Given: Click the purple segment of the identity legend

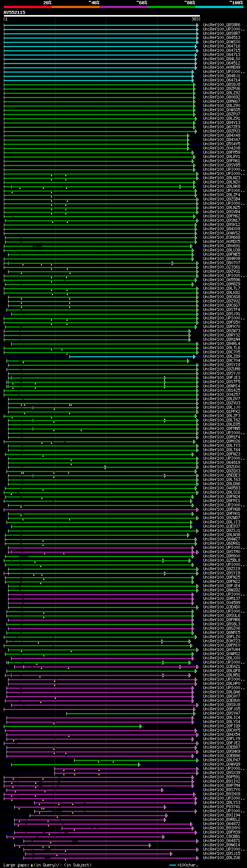Looking at the screenshot, I should 123,7.
